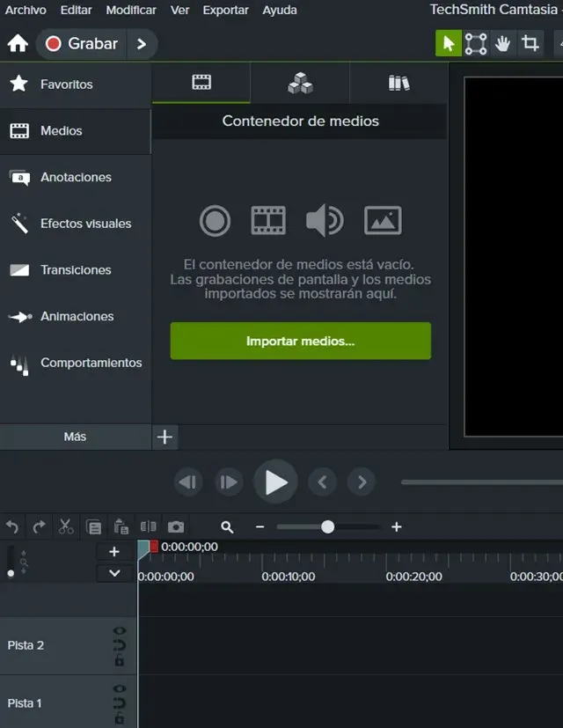Screen dimensions: 563x728
Task: Open the Animaciones panel
Action: (x=75, y=316)
